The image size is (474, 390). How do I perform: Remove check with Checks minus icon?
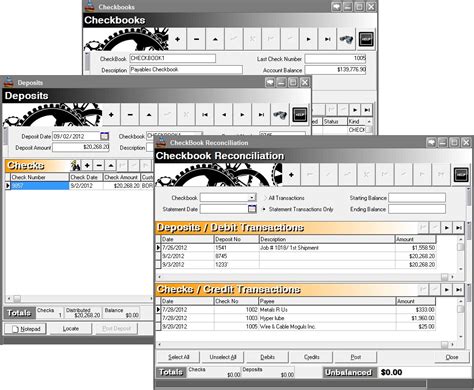click(x=99, y=165)
